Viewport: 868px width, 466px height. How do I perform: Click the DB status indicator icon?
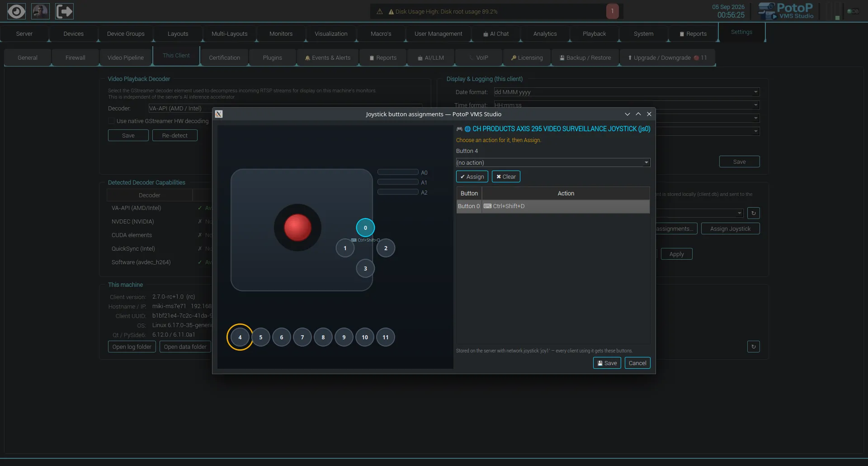click(853, 11)
